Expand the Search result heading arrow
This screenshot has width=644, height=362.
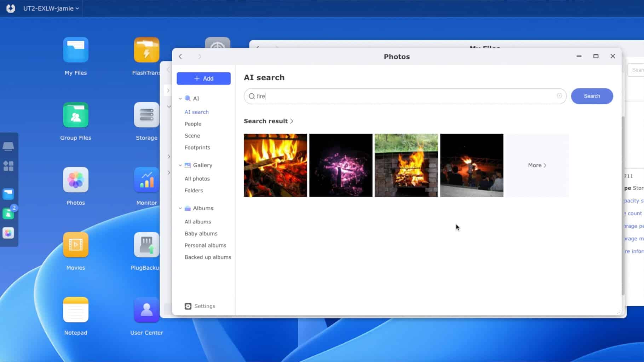tap(292, 121)
